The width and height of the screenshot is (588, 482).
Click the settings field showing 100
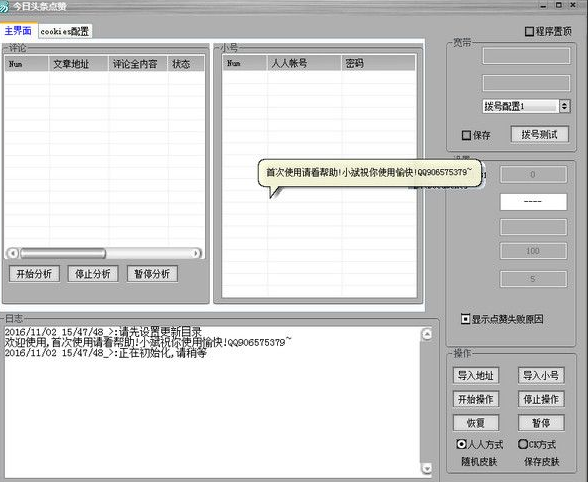click(x=533, y=251)
